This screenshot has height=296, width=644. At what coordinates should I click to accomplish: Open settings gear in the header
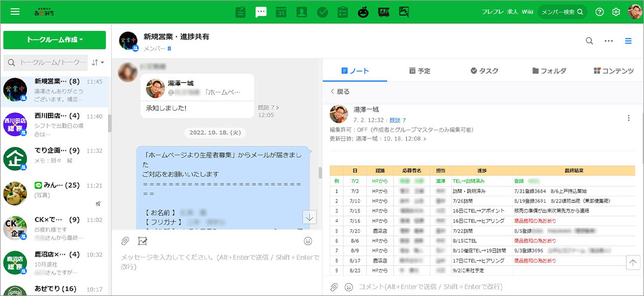click(617, 12)
